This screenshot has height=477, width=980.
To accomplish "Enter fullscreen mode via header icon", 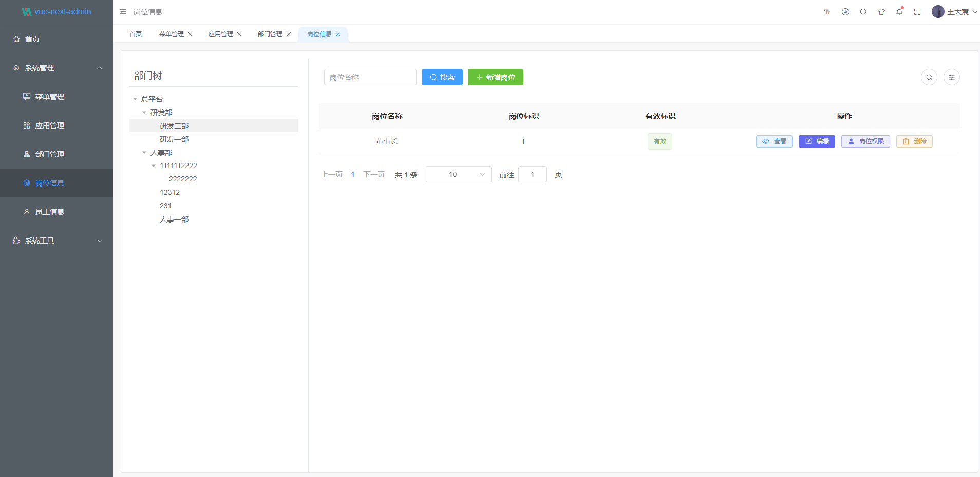I will [917, 12].
